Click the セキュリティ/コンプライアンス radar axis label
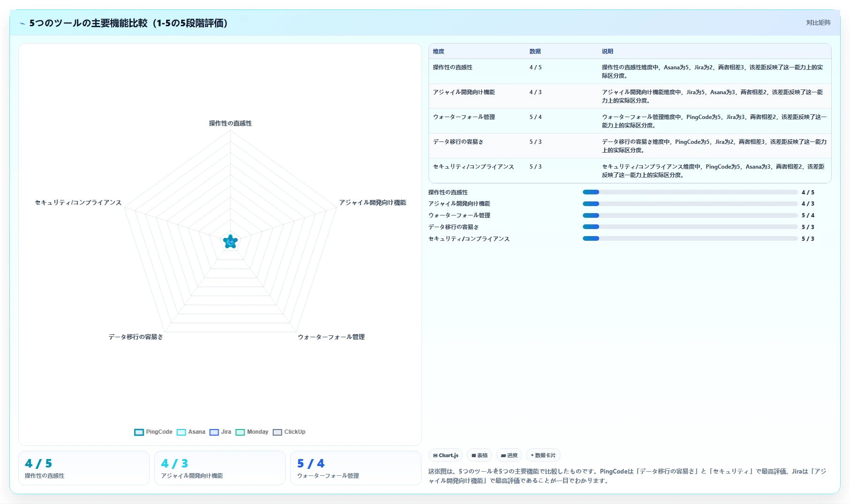This screenshot has width=850, height=504. point(78,202)
